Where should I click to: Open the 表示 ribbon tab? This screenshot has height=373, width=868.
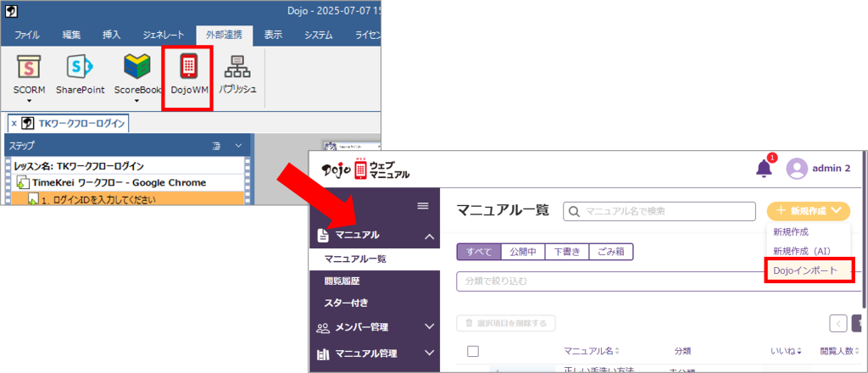pos(273,36)
